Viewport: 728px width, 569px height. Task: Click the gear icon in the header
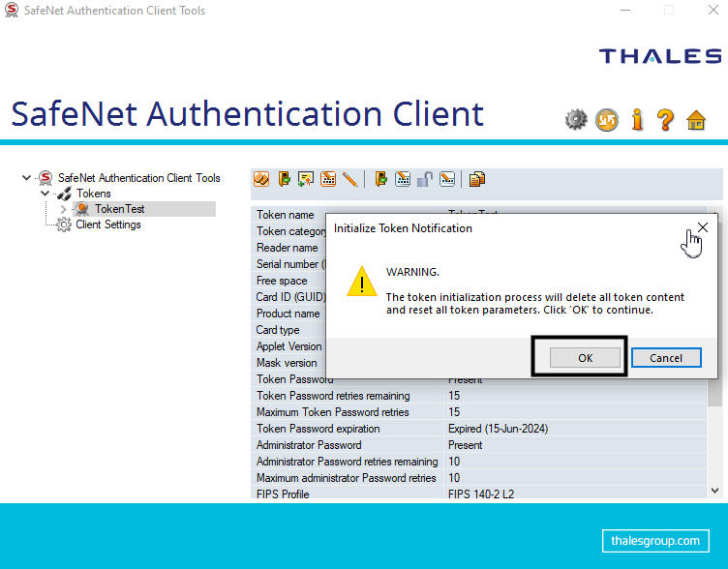coord(576,120)
